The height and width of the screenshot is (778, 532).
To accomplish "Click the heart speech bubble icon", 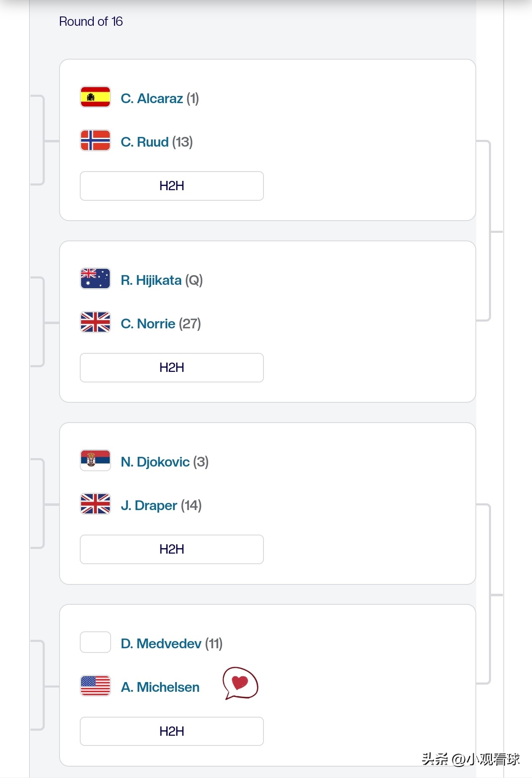I will click(240, 683).
